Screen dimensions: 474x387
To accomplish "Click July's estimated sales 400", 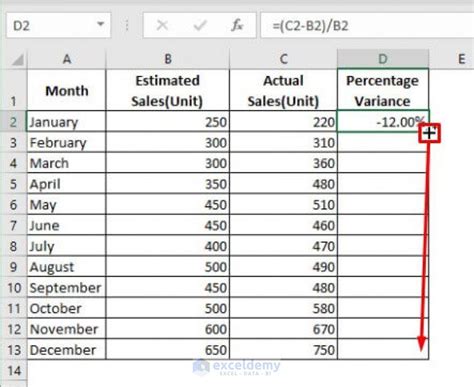I will [168, 246].
